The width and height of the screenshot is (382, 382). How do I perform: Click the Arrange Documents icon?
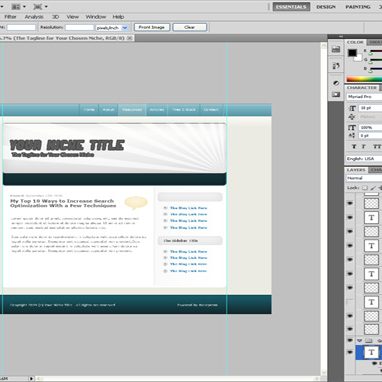(16, 6)
